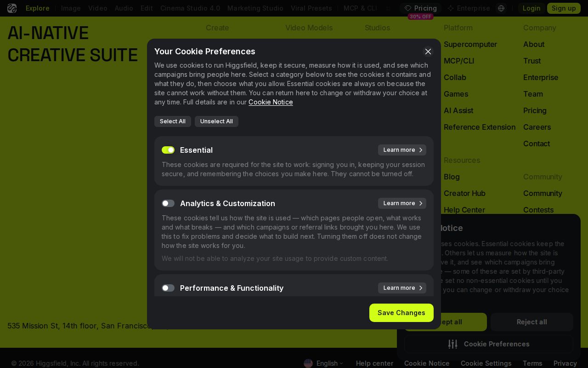The height and width of the screenshot is (368, 588).
Task: Open Cookie Preferences from the banner
Action: (489, 344)
